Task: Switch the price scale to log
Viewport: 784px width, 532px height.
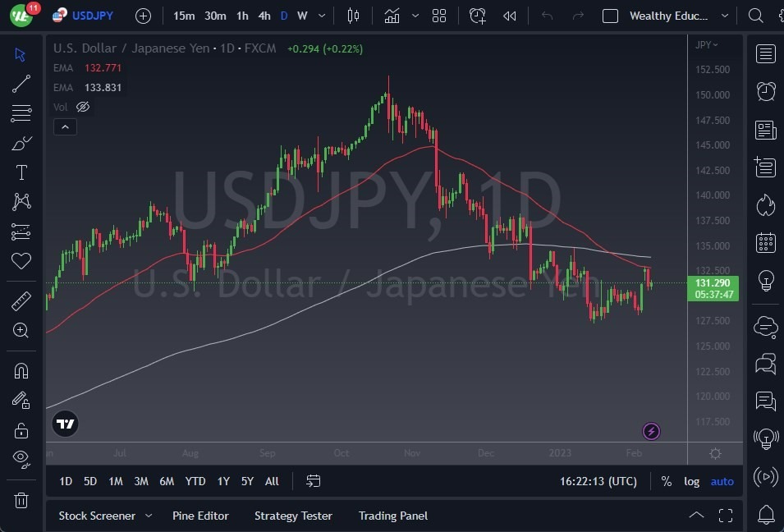Action: click(691, 481)
